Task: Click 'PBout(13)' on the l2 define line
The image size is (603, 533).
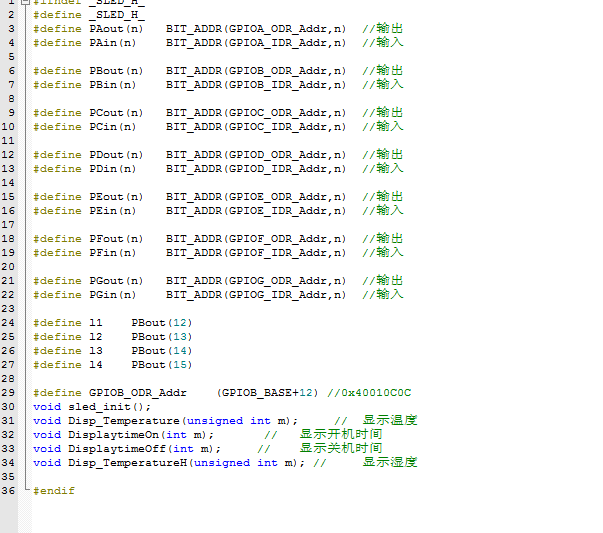Action: (x=162, y=336)
